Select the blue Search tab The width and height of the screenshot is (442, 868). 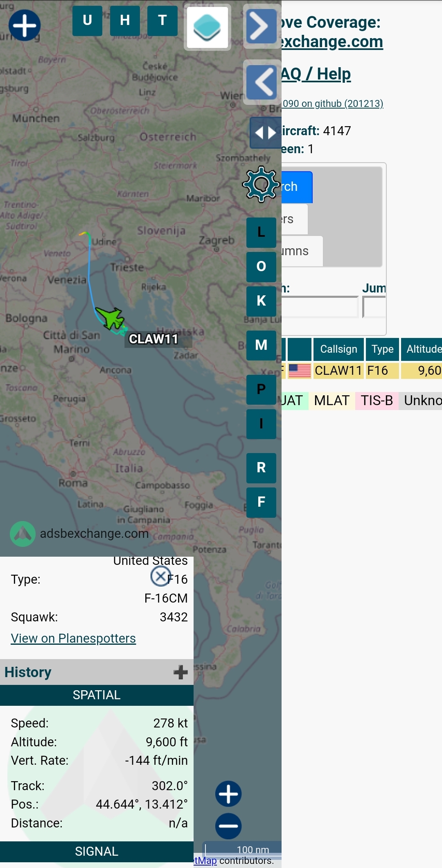297,187
